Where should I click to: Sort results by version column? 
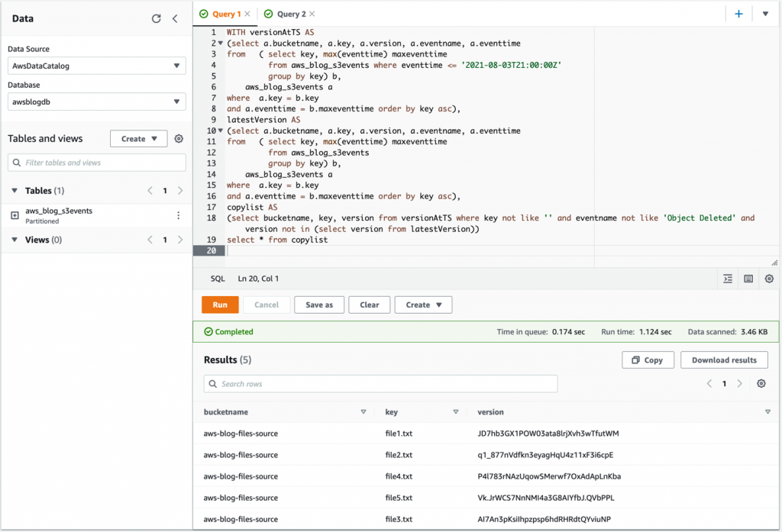[767, 412]
